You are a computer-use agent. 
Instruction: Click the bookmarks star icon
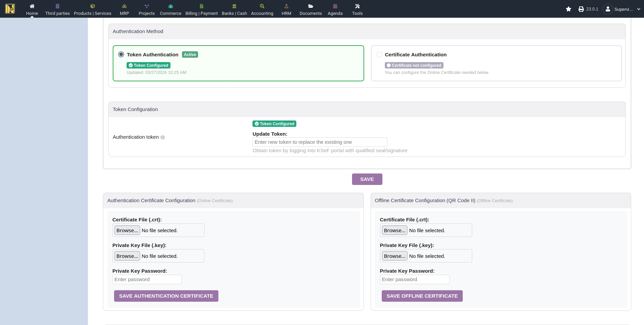568,9
